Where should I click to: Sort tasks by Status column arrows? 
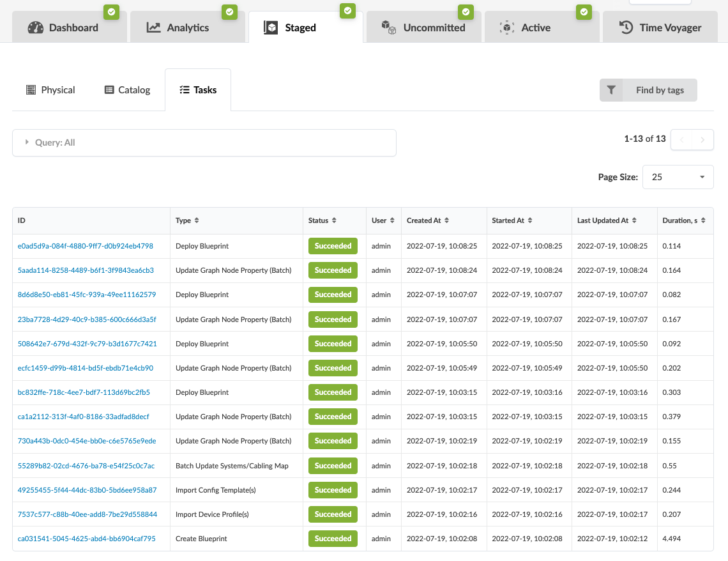coord(334,220)
